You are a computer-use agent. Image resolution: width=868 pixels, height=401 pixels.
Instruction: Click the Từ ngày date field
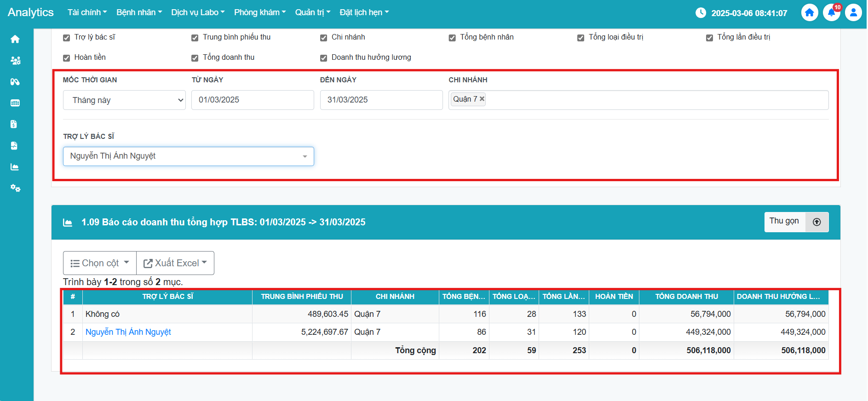pyautogui.click(x=253, y=100)
